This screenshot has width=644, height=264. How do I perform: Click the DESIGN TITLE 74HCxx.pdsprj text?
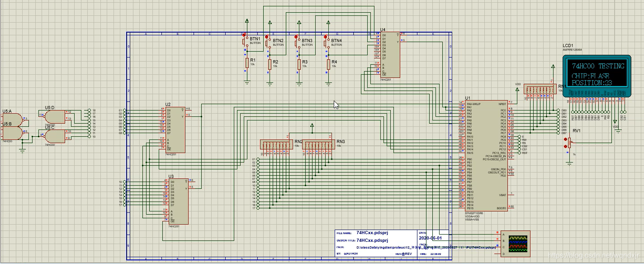point(372,240)
